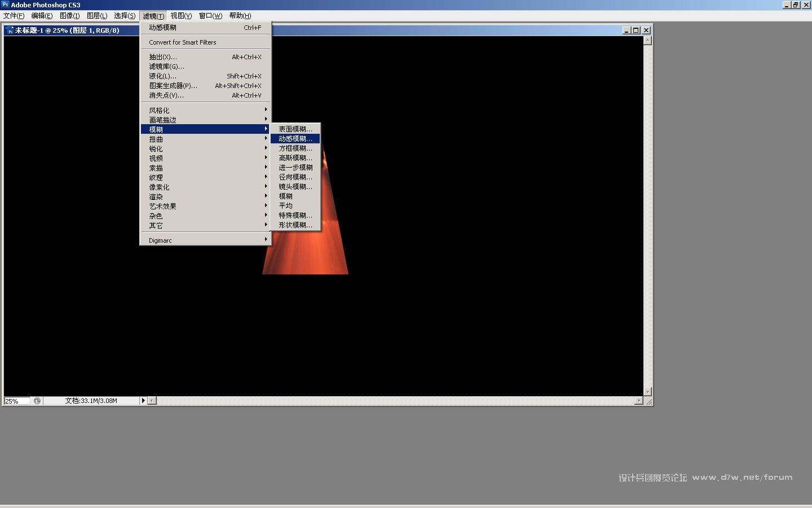Click the horizontal scrollbar right arrow

point(638,401)
